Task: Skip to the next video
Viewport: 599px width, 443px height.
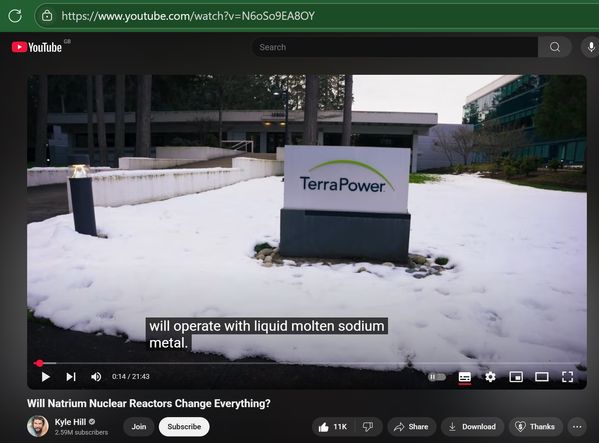Action: point(71,377)
